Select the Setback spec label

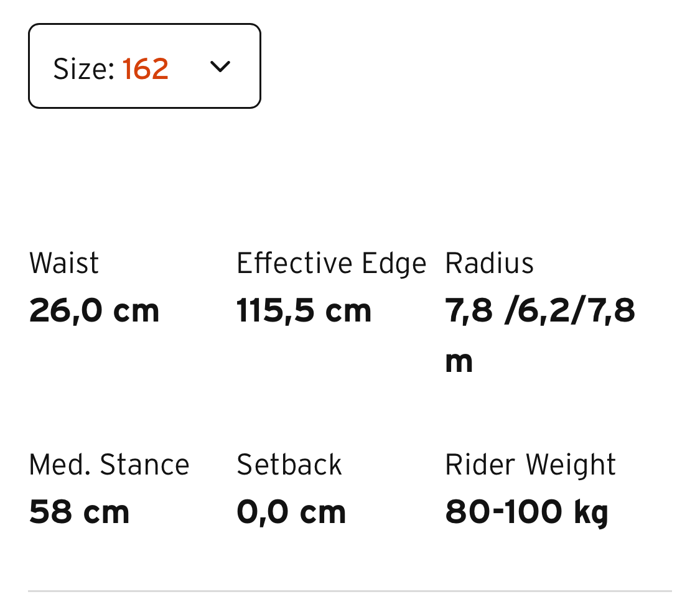[x=289, y=465]
